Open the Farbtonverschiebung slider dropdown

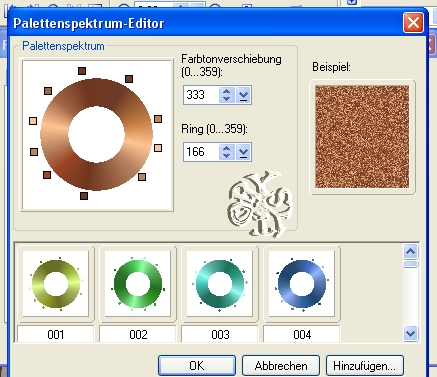pos(243,95)
